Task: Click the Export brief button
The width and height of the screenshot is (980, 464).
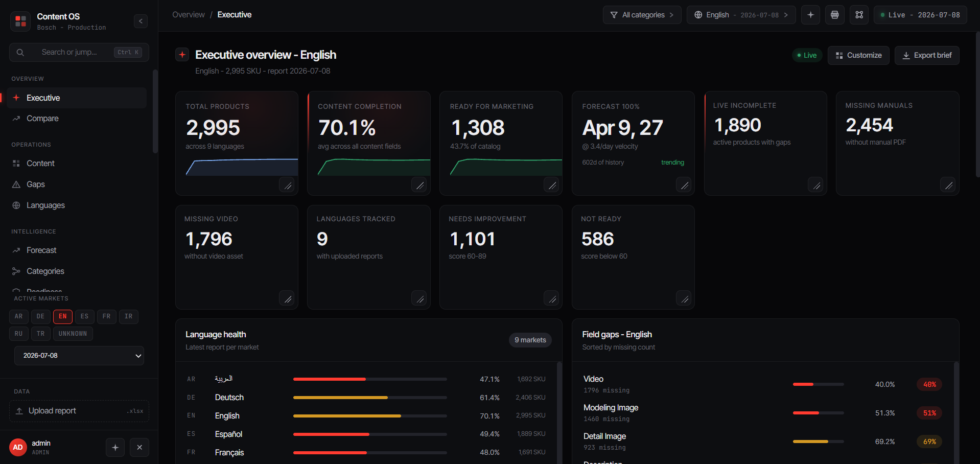Action: (927, 55)
